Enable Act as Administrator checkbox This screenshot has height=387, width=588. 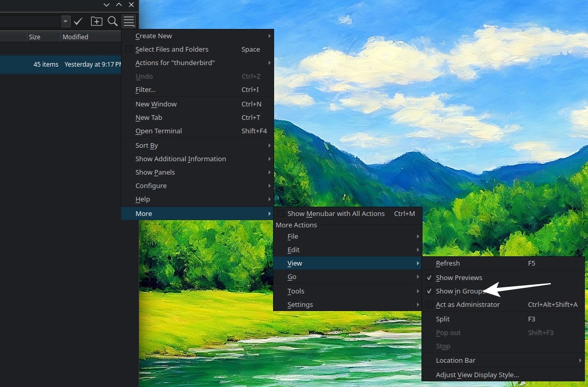tap(429, 304)
